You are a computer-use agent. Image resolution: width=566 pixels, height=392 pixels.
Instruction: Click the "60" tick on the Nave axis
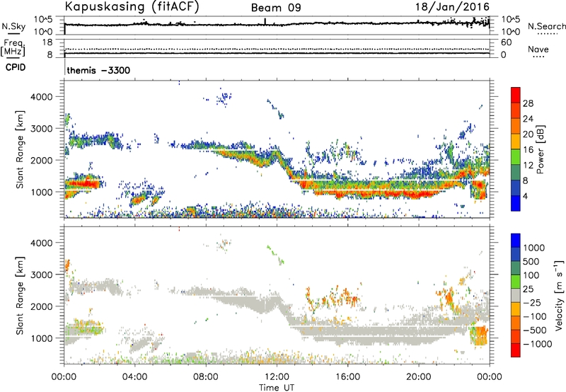(506, 42)
